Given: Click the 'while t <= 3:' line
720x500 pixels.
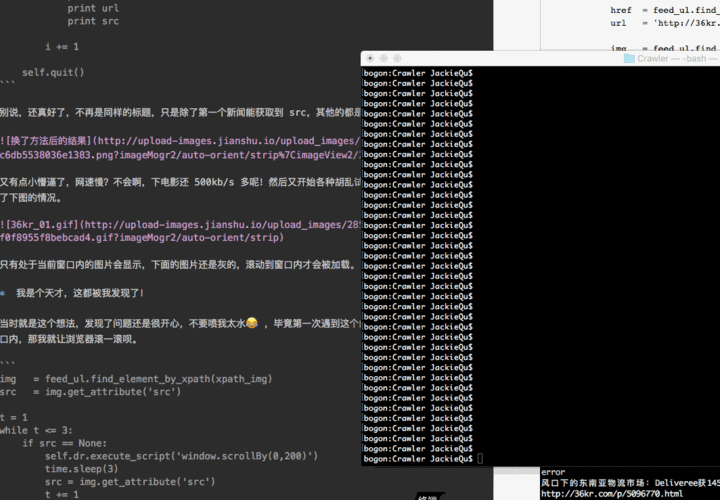Looking at the screenshot, I should 36,430.
